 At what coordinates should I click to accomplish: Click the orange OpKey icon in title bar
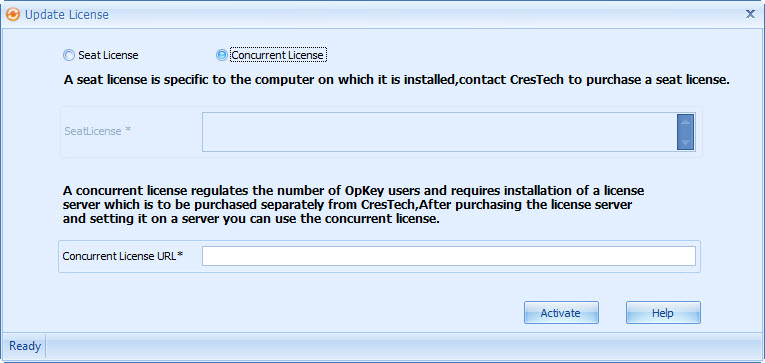[13, 15]
